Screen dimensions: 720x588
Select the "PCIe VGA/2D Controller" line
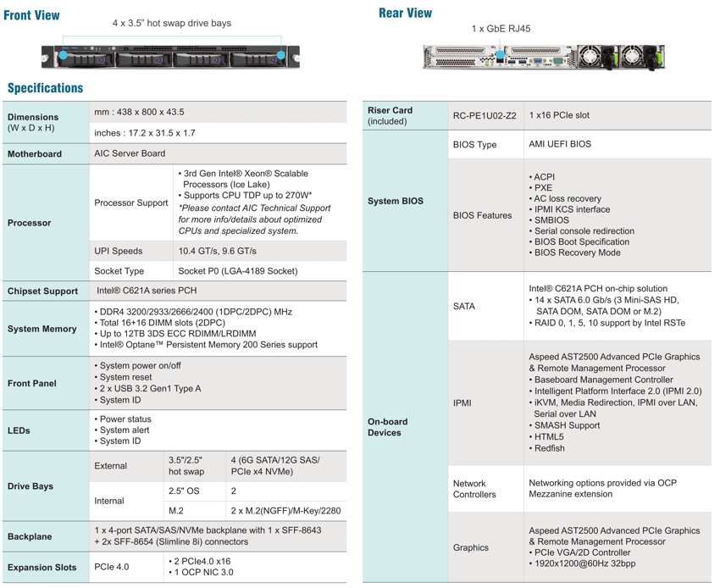coord(580,552)
